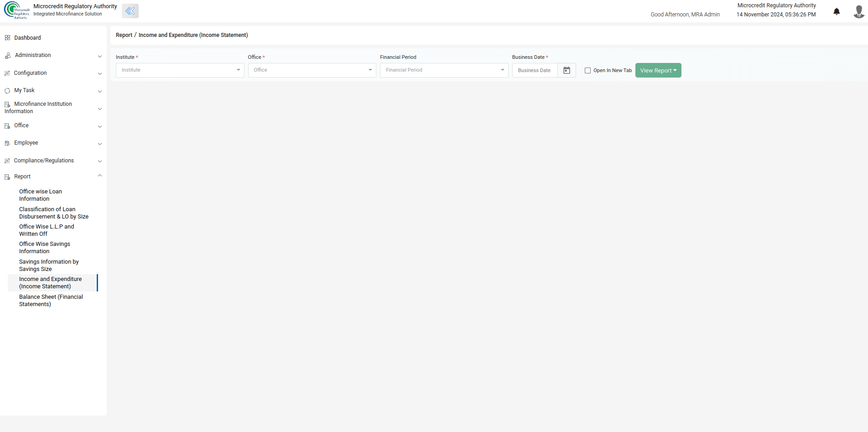Click the Microfinance Institution Information icon

coord(7,104)
